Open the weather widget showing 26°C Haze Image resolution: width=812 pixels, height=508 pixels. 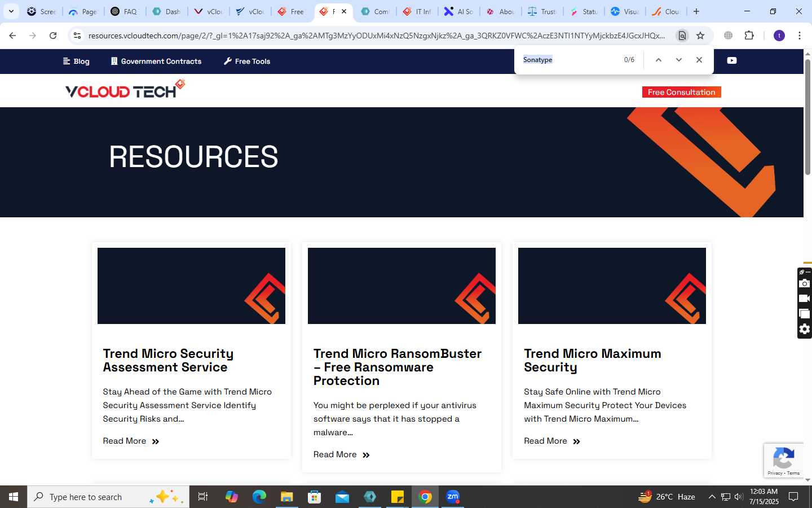[667, 497]
